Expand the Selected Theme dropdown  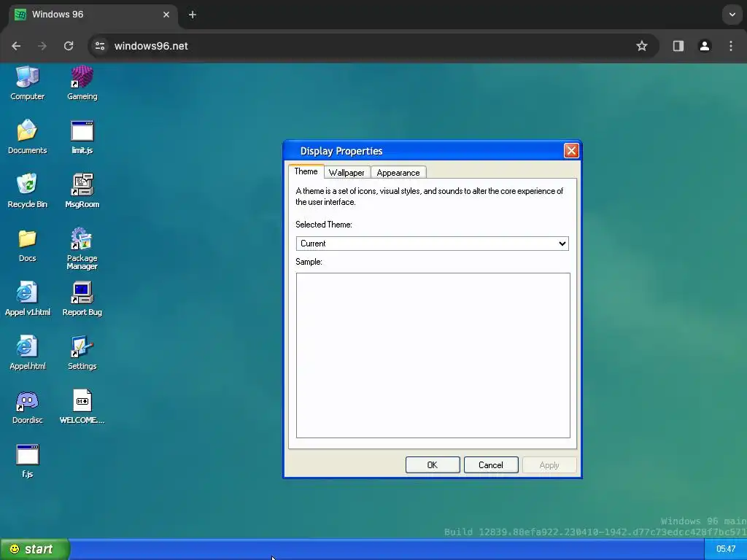[432, 244]
